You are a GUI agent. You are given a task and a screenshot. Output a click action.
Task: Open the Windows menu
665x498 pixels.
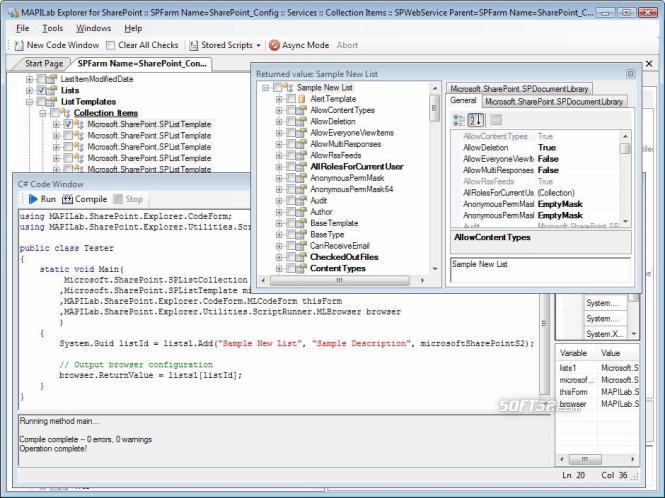point(93,28)
